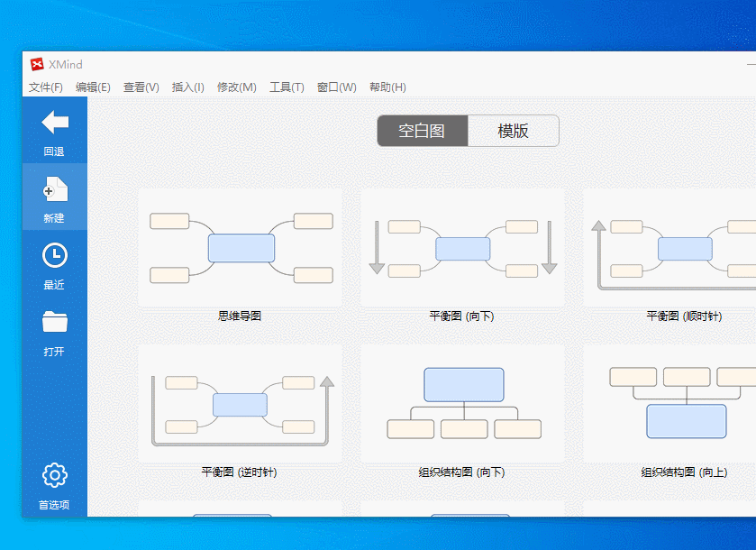The width and height of the screenshot is (756, 550).
Task: Select the 新建 new document icon
Action: (55, 188)
